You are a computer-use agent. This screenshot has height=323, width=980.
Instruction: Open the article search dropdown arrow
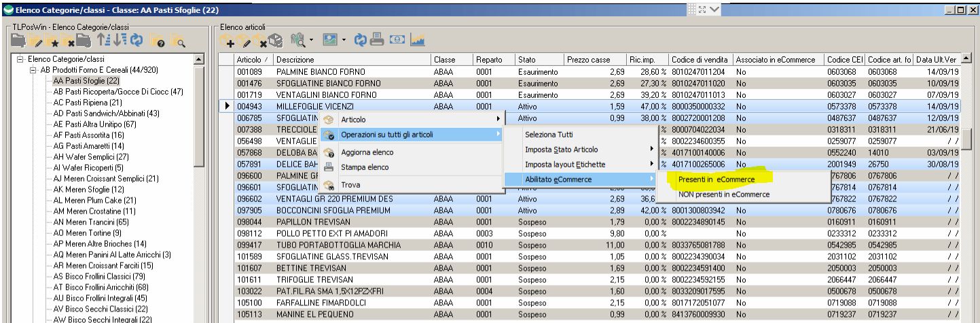[311, 41]
